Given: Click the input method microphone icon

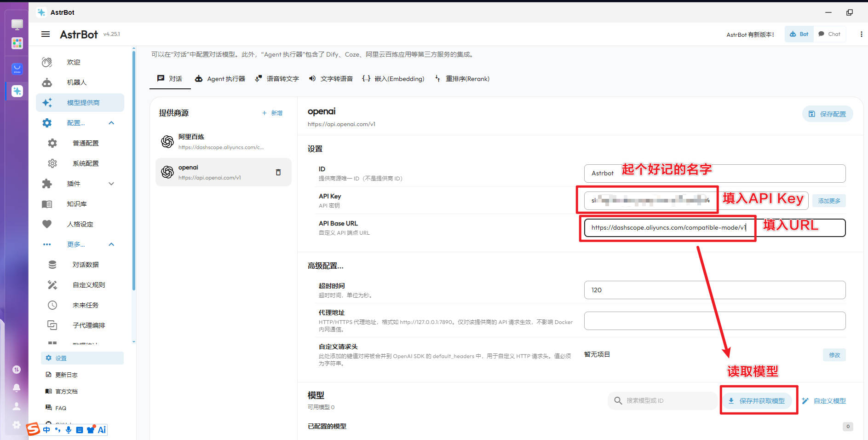Looking at the screenshot, I should coord(69,430).
